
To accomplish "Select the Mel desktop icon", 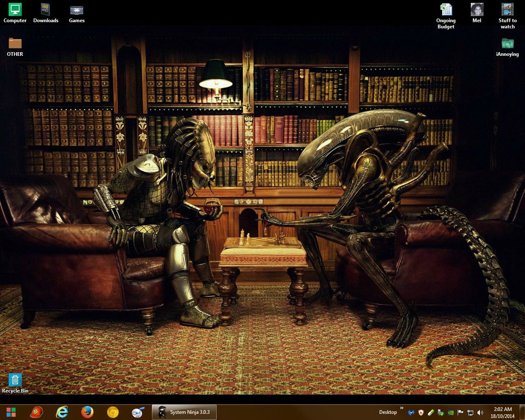I will point(477,13).
